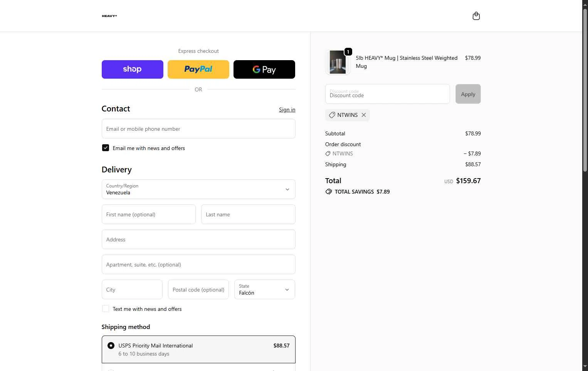Click the 5lb HEAVY* Mug product thumbnail
Screen dimensions: 588x371
(x=338, y=62)
